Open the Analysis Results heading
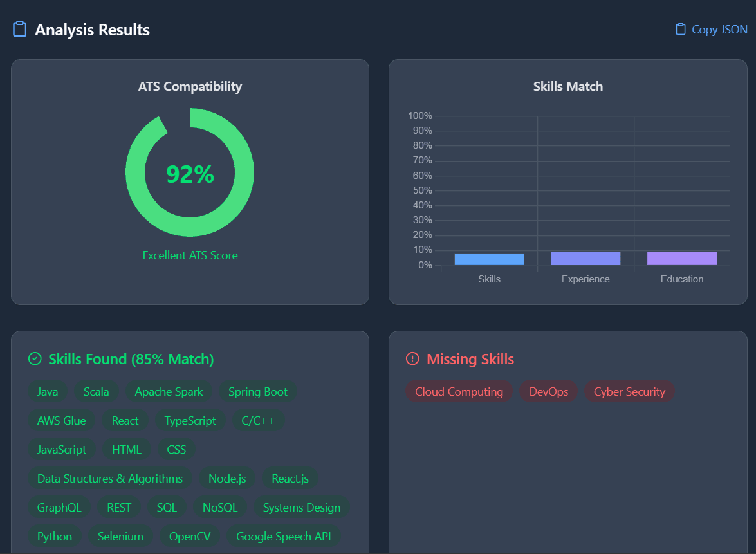 tap(91, 30)
